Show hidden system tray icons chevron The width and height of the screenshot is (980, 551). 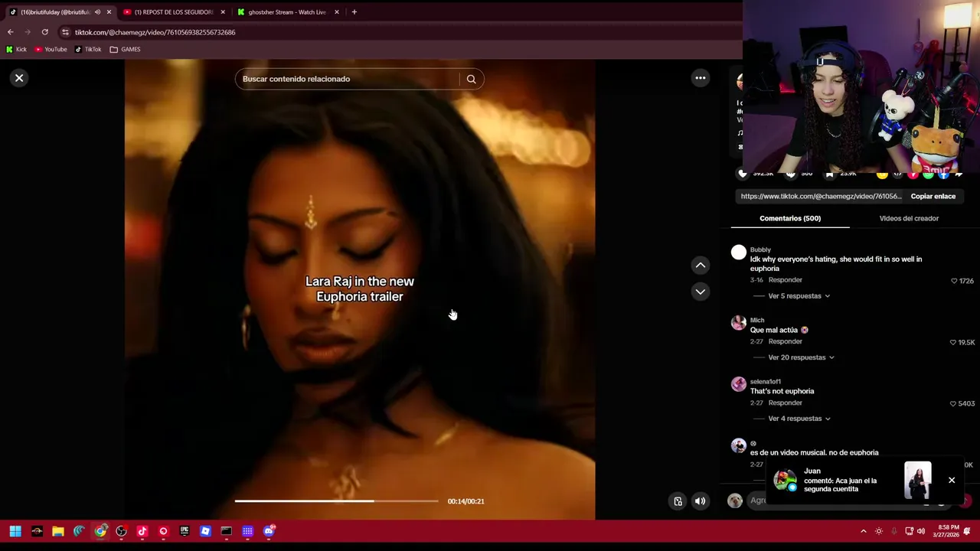[x=864, y=531]
